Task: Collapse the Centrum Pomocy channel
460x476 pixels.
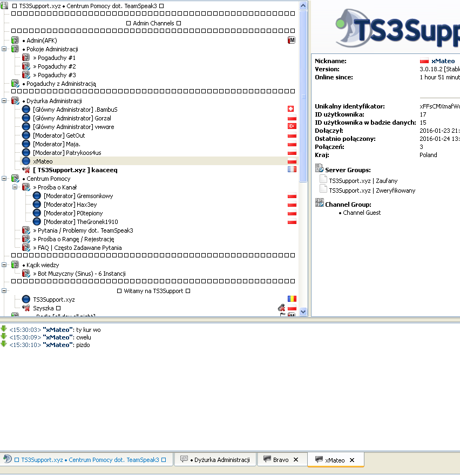Action: [x=4, y=178]
